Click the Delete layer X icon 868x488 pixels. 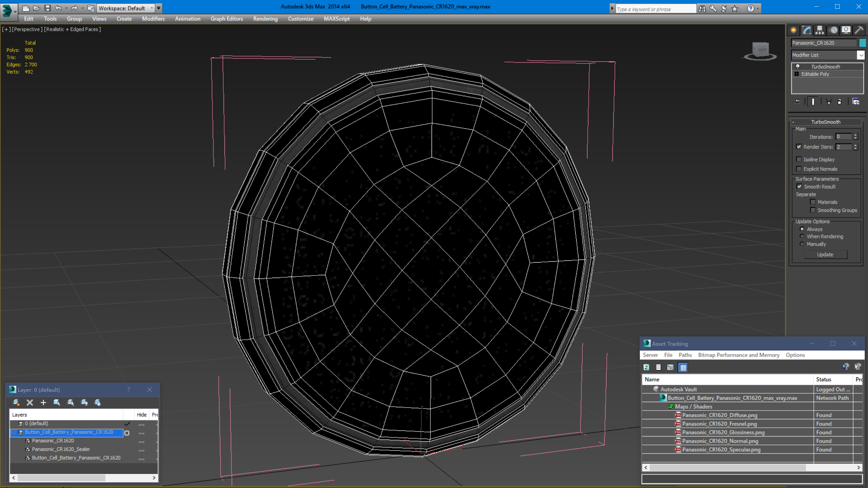coord(30,402)
